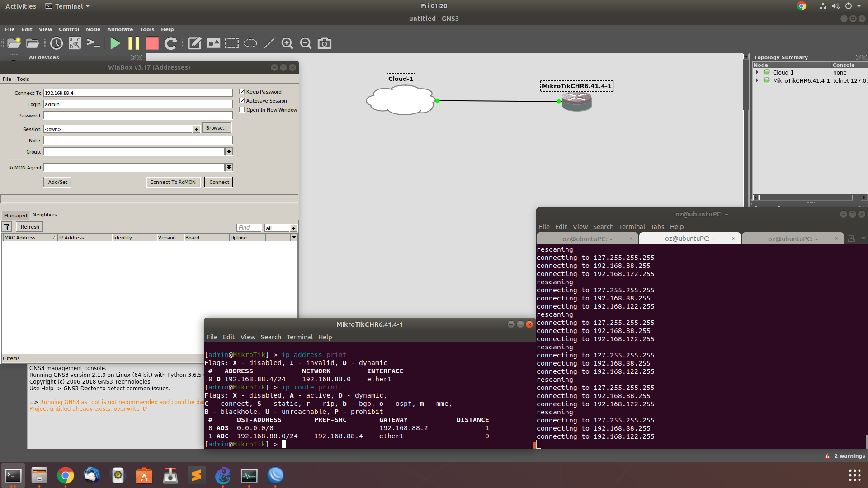The image size is (868, 488).
Task: Open the Annotate menu in GNS3
Action: pyautogui.click(x=120, y=29)
